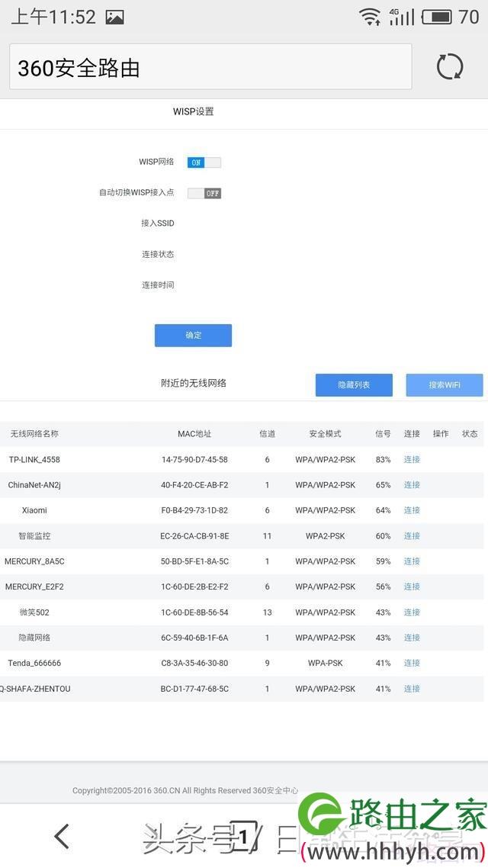Click the MAC地址 column header
488x868 pixels.
click(x=194, y=434)
